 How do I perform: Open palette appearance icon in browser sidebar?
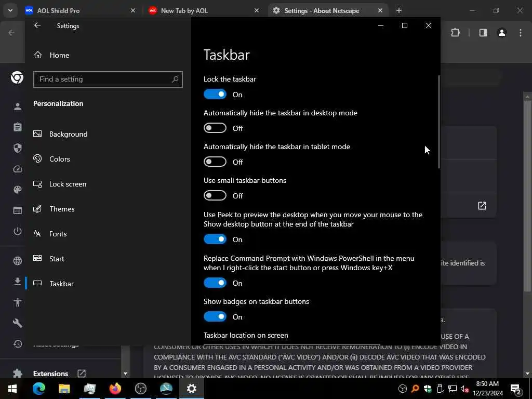click(18, 189)
